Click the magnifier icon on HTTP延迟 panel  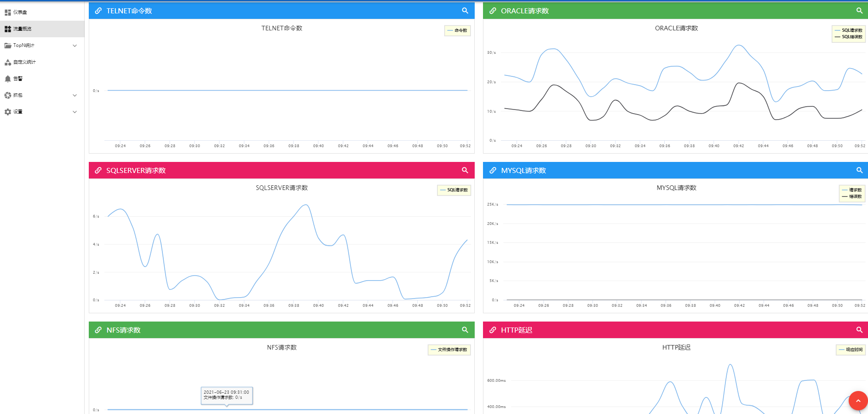tap(859, 330)
